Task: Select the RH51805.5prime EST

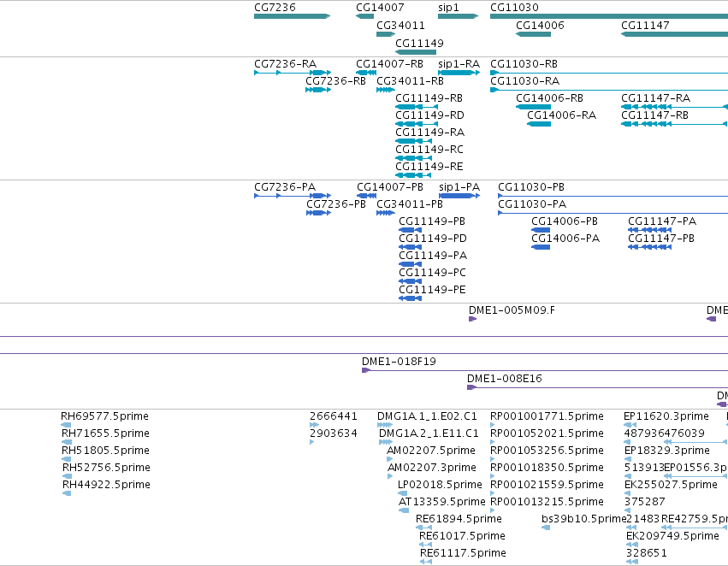Action: (67, 459)
